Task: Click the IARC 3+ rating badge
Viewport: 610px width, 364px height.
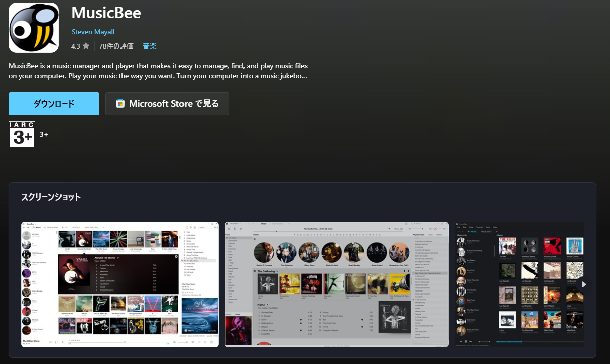Action: coord(22,134)
